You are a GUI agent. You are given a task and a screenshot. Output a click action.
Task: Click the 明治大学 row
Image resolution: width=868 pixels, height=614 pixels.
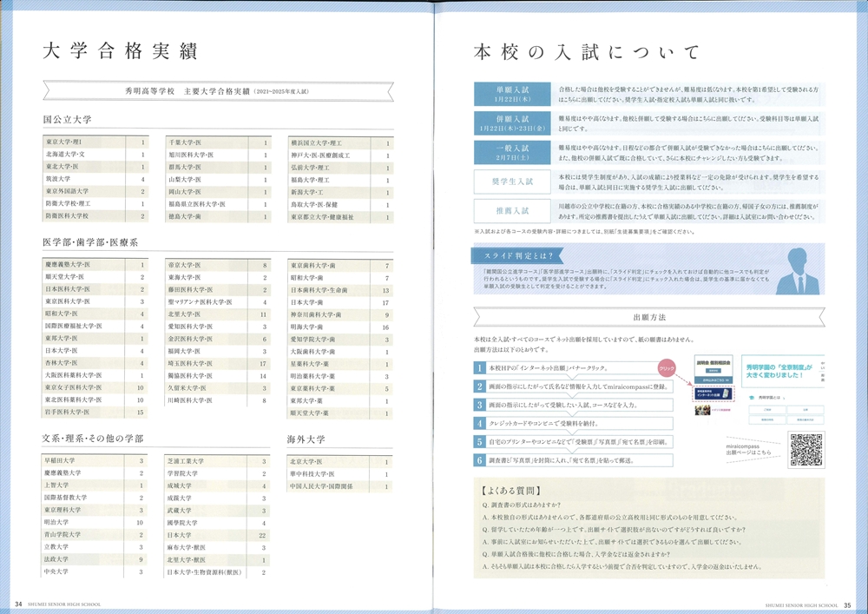pyautogui.click(x=95, y=522)
